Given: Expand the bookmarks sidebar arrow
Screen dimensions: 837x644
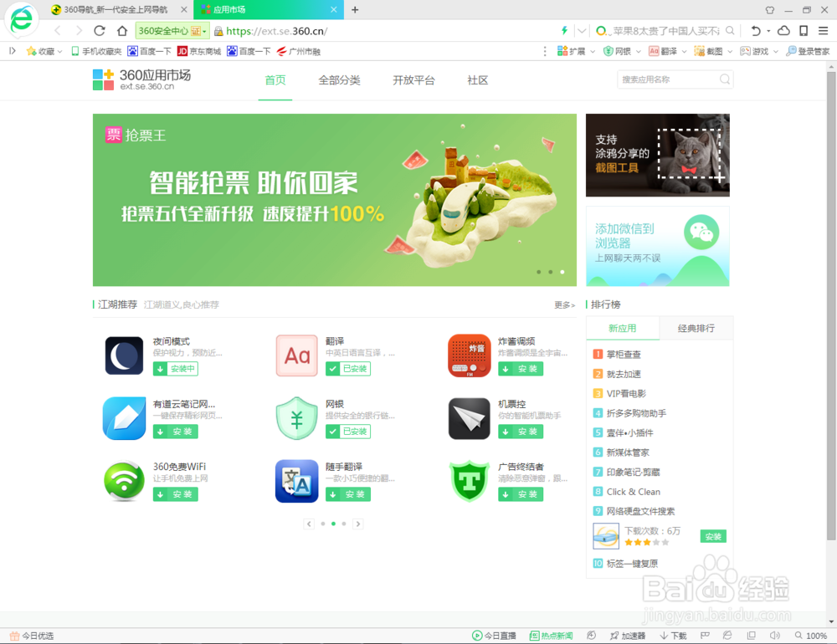Looking at the screenshot, I should 13,51.
